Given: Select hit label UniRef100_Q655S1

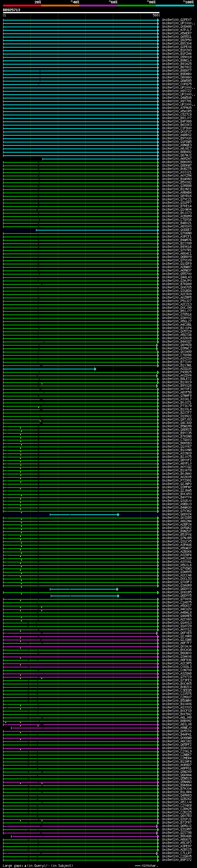Looking at the screenshot, I should 176,37.
